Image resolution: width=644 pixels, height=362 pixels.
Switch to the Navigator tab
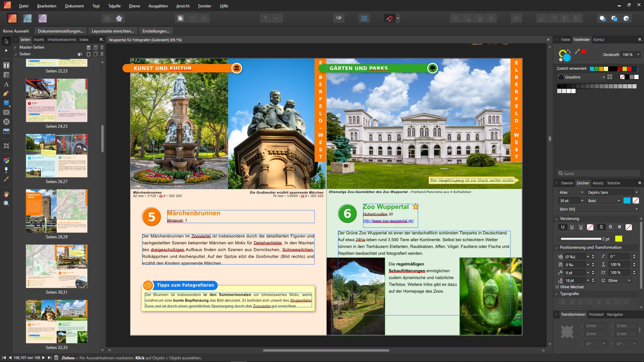(615, 314)
